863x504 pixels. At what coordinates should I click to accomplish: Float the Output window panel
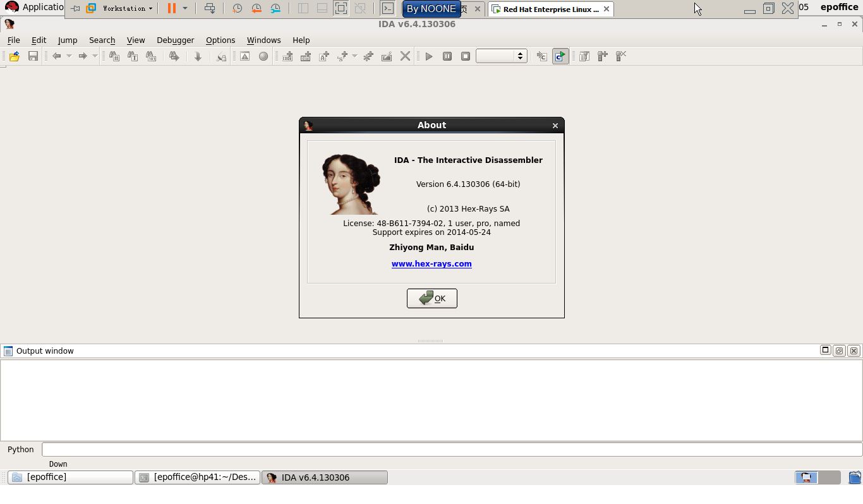[x=840, y=351]
